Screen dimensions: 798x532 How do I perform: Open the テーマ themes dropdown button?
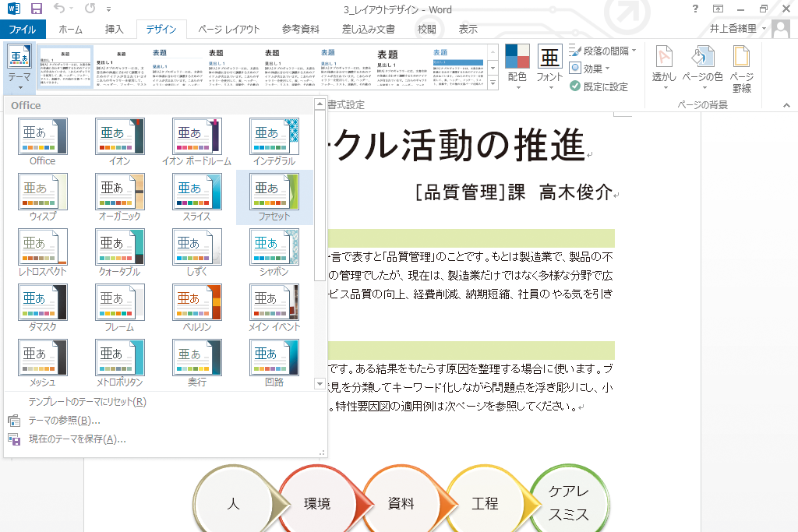[19, 68]
